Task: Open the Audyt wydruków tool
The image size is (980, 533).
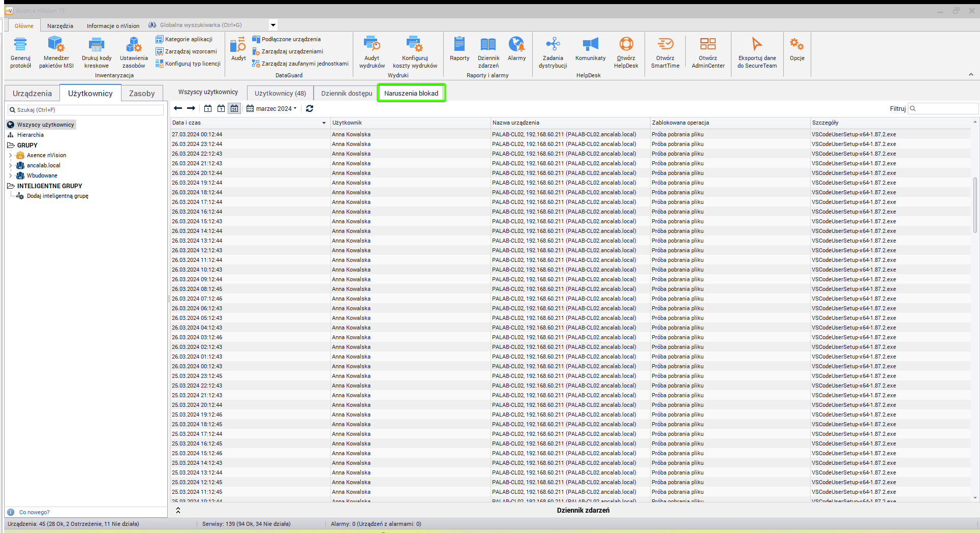Action: (x=372, y=52)
